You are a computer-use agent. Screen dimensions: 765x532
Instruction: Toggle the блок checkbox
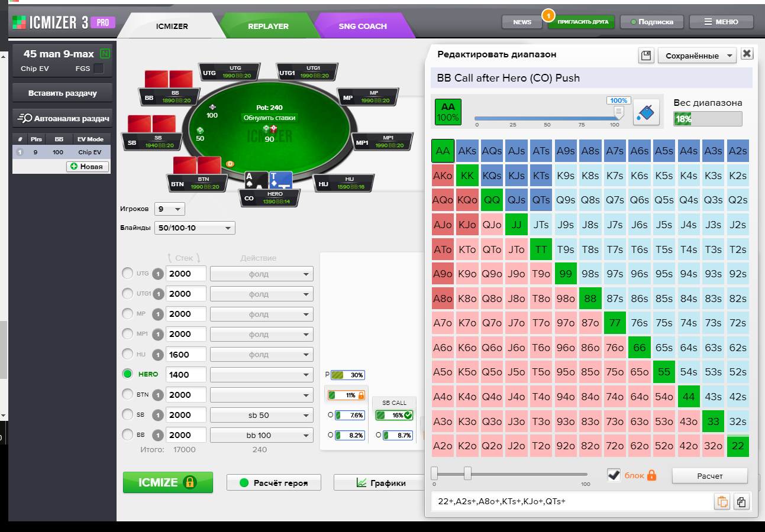[614, 475]
